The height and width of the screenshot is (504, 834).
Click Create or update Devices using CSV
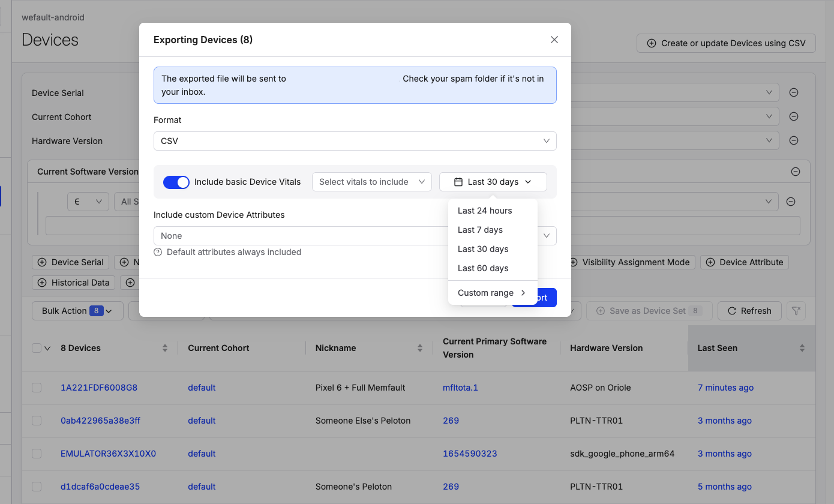click(x=726, y=43)
